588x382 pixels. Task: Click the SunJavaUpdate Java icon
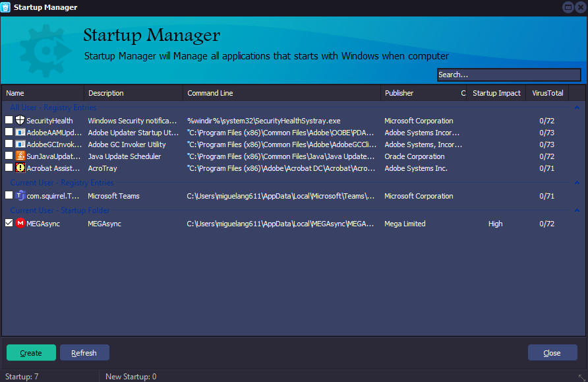tap(20, 156)
